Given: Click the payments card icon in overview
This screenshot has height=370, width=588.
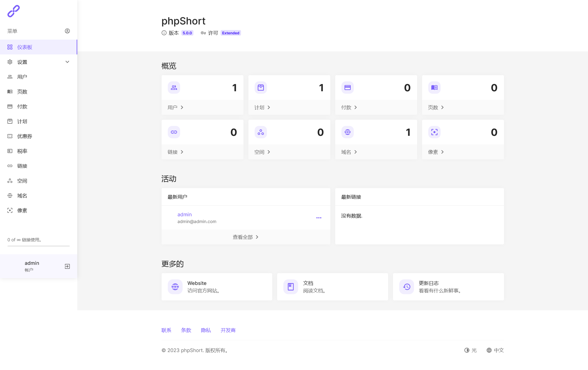Looking at the screenshot, I should 348,88.
